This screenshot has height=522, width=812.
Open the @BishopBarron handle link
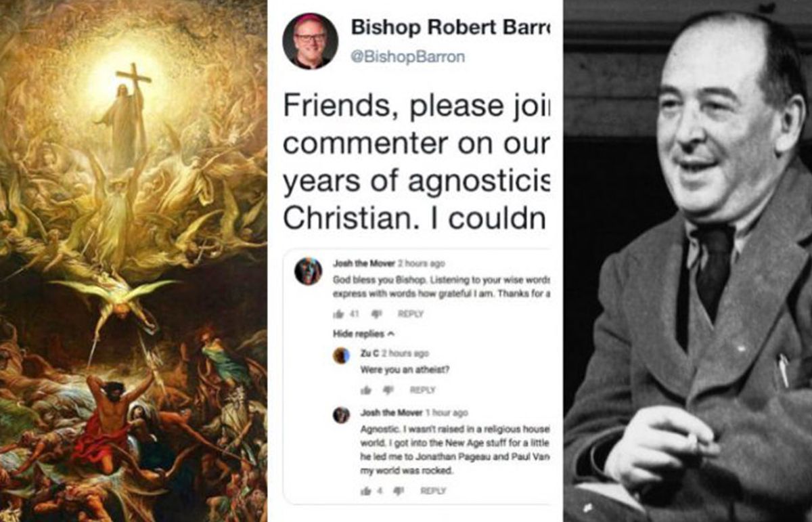tap(408, 57)
